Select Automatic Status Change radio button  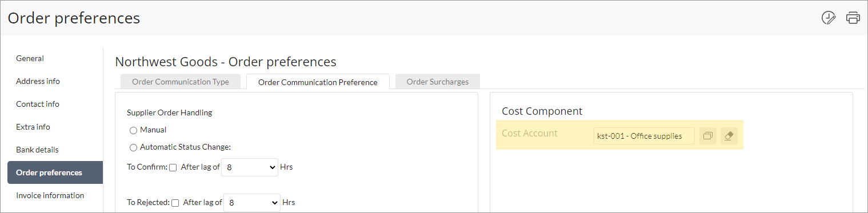pyautogui.click(x=133, y=147)
